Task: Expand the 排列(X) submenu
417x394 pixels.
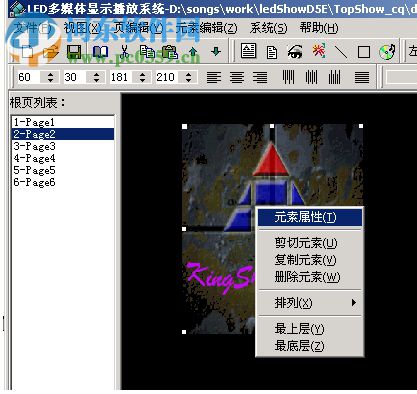Action: click(310, 303)
